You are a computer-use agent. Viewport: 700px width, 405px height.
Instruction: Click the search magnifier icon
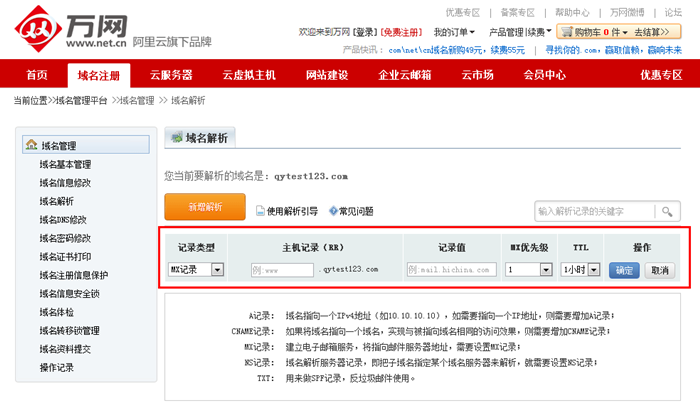point(667,211)
